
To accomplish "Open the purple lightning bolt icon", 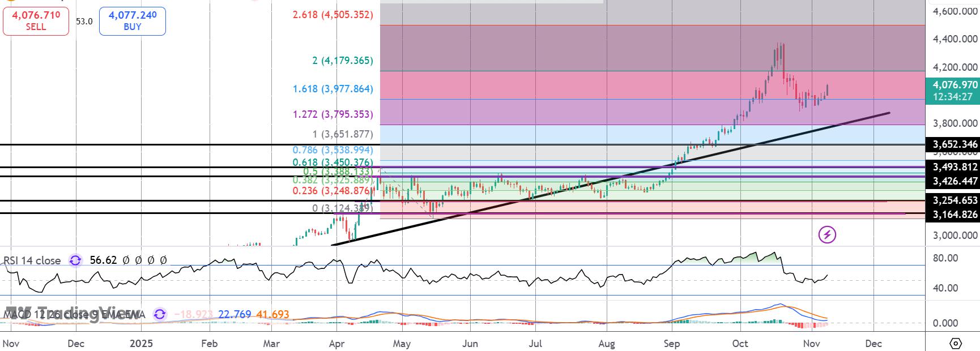I will 827,234.
